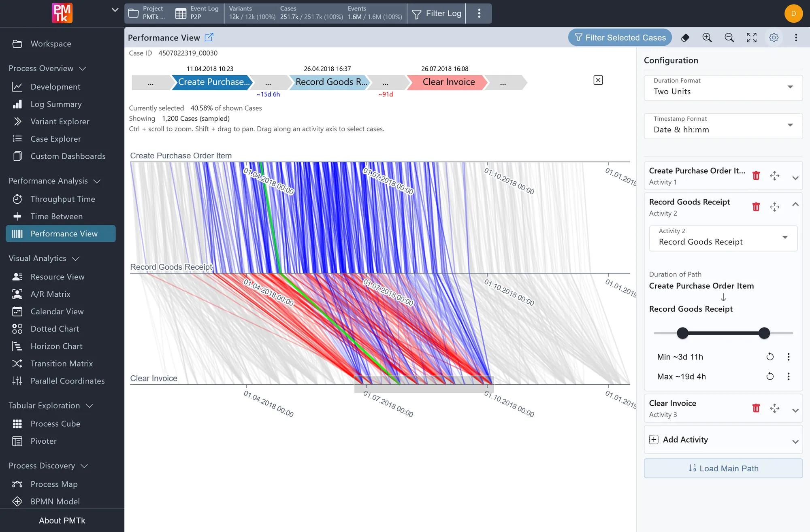Viewport: 810px width, 532px height.
Task: Open more options for Min duration
Action: [x=789, y=357]
